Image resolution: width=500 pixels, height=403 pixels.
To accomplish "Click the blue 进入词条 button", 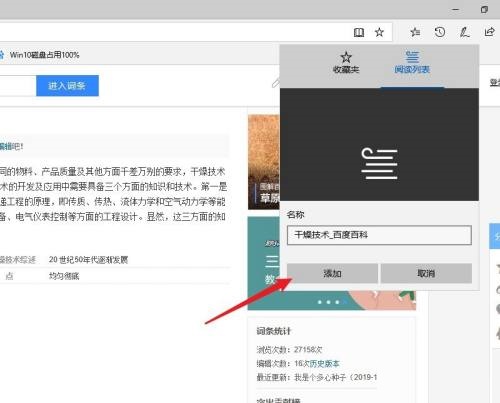I will pos(67,86).
